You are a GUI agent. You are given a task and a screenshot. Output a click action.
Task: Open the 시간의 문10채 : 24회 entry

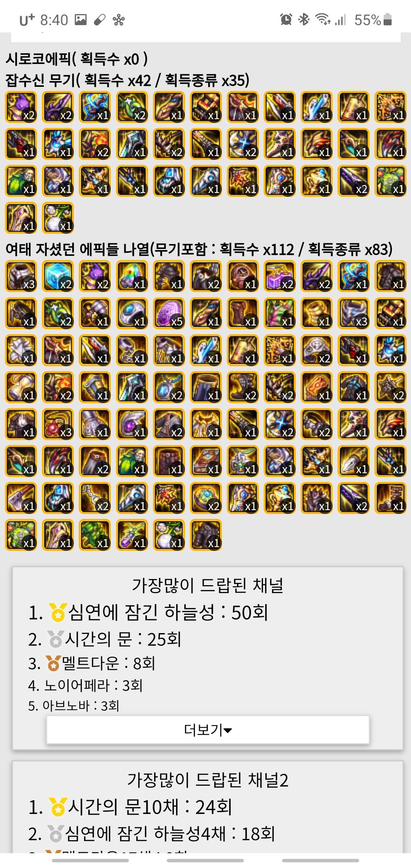coord(150,807)
